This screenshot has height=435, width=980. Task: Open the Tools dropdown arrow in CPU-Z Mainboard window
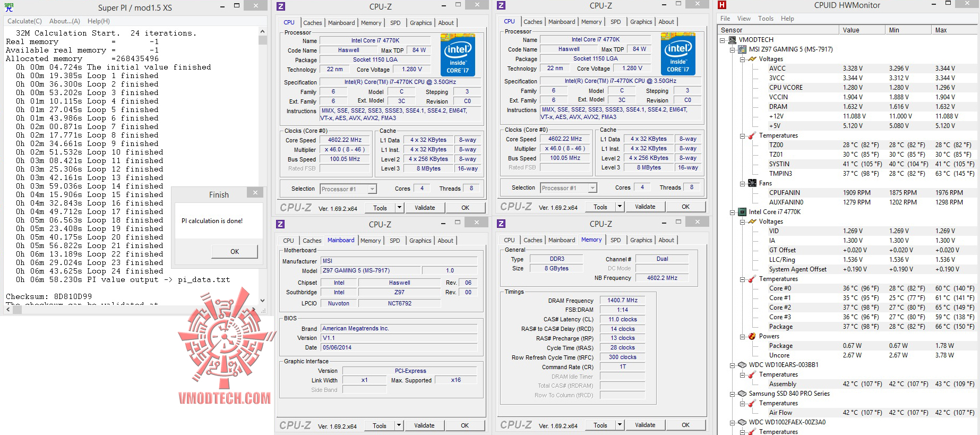[x=399, y=425]
